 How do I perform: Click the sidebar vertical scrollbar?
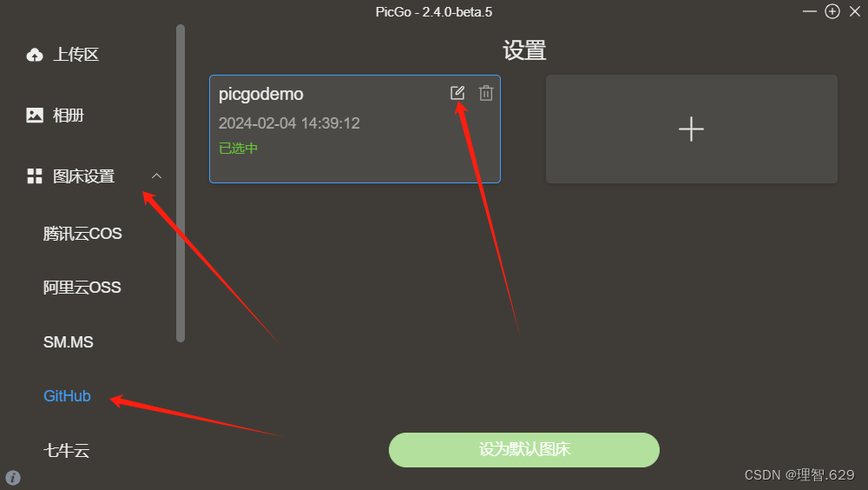pyautogui.click(x=181, y=183)
